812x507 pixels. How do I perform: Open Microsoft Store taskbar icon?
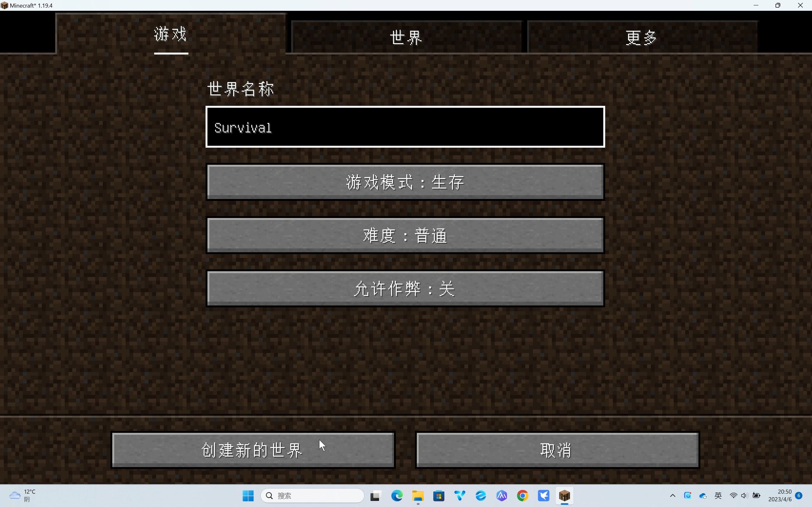[439, 496]
